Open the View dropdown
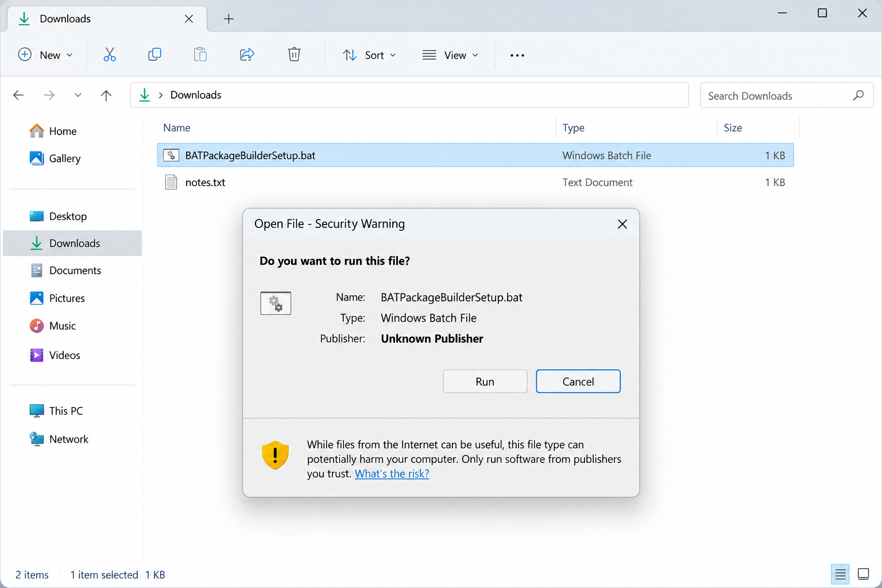Image resolution: width=882 pixels, height=588 pixels. click(450, 55)
